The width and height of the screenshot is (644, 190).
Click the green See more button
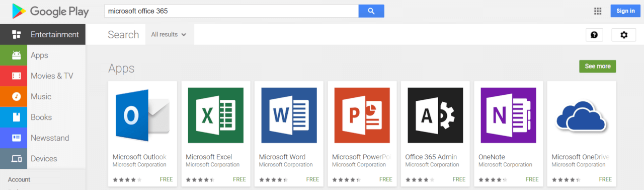pos(598,67)
